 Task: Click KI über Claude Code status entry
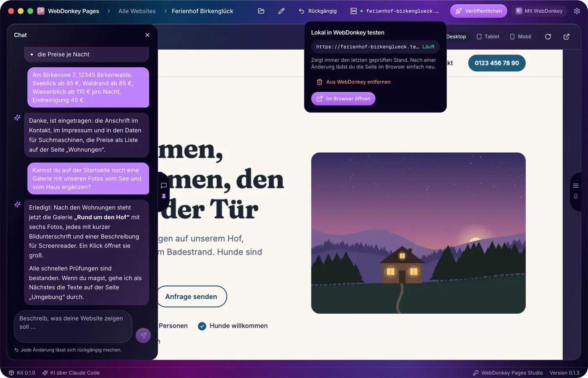point(71,373)
